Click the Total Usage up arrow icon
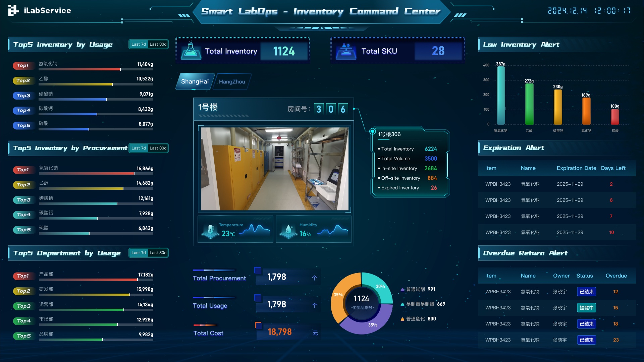Screen dimensions: 644x362 click(315, 305)
